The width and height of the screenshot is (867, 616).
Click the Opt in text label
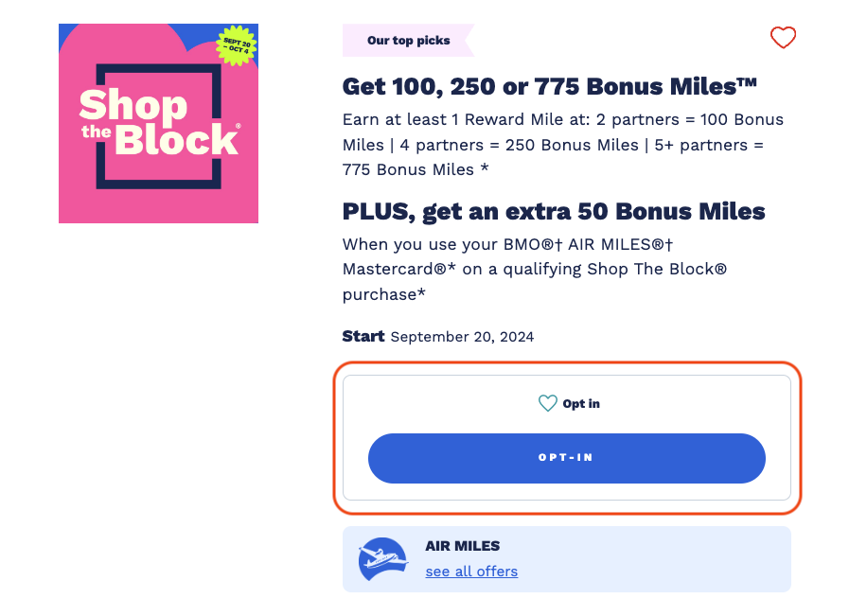(581, 404)
